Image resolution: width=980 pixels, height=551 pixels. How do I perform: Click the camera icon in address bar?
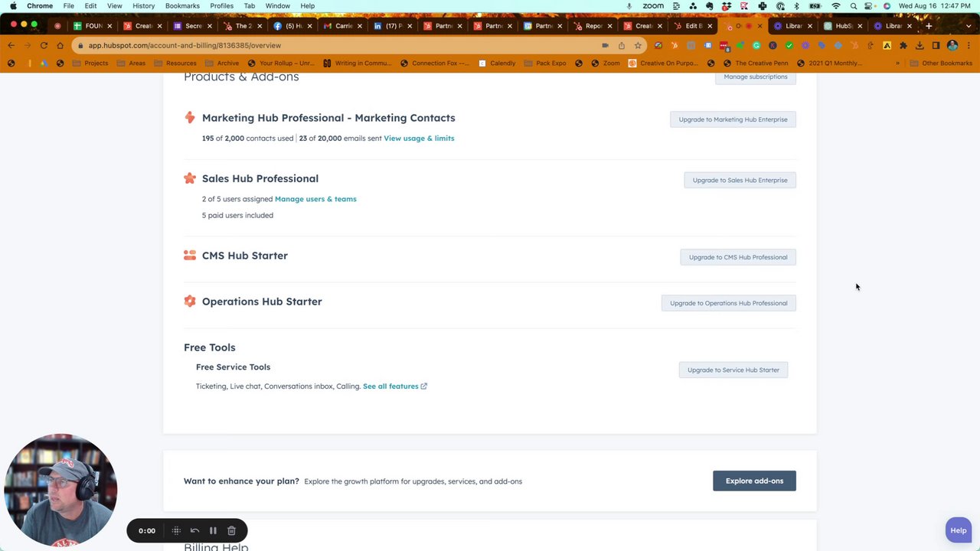coord(605,45)
